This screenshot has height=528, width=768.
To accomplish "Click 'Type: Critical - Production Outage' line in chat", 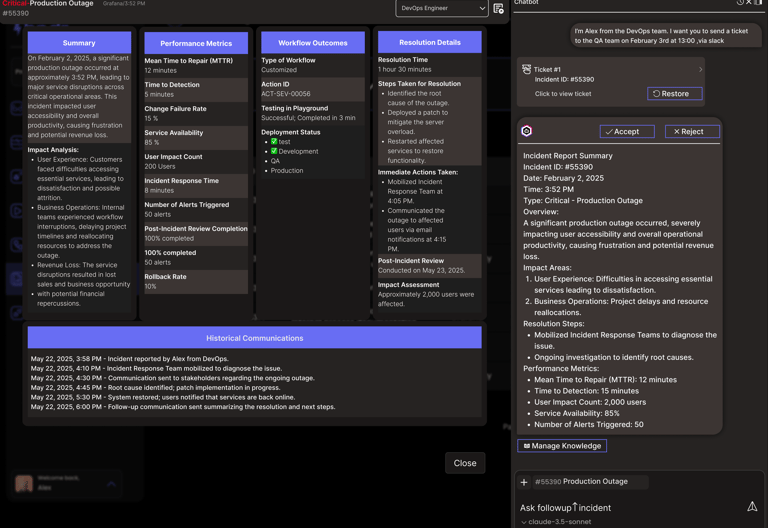I will pos(583,200).
